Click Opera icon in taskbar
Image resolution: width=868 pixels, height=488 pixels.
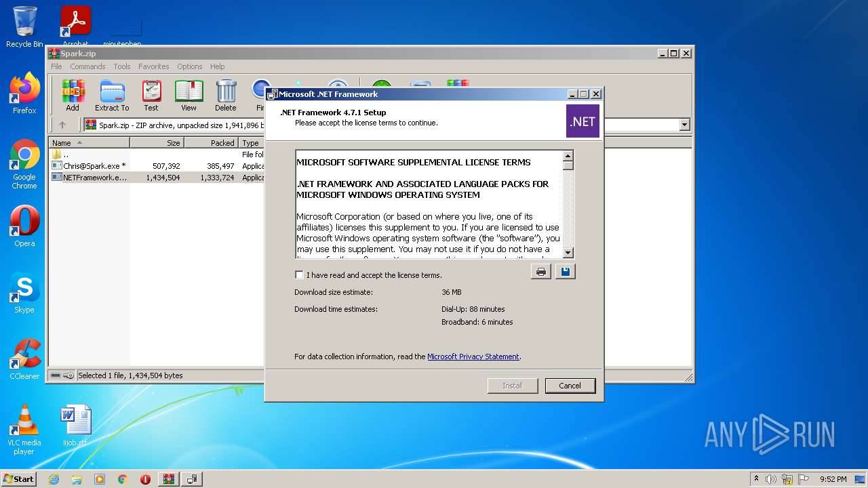point(145,479)
